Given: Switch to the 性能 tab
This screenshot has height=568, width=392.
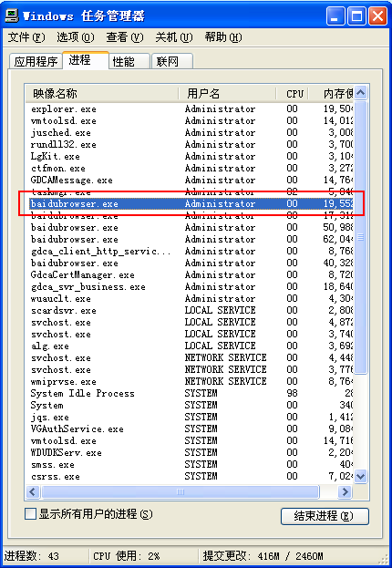Looking at the screenshot, I should point(129,61).
